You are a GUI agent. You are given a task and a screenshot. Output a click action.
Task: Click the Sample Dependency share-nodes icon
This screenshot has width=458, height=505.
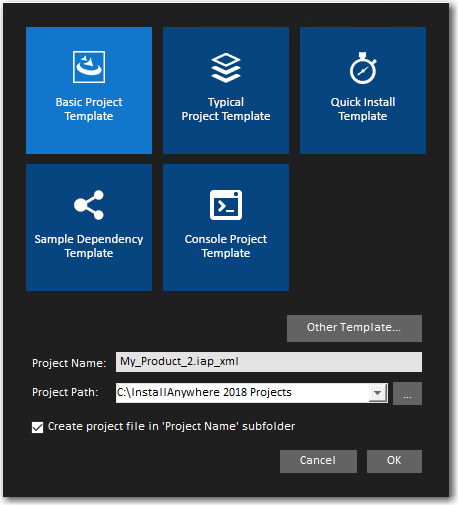pos(89,205)
